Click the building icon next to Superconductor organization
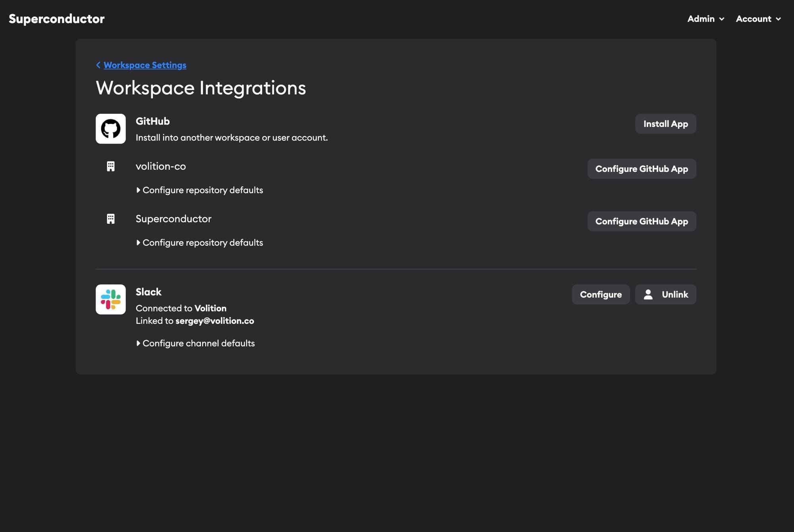 point(110,219)
